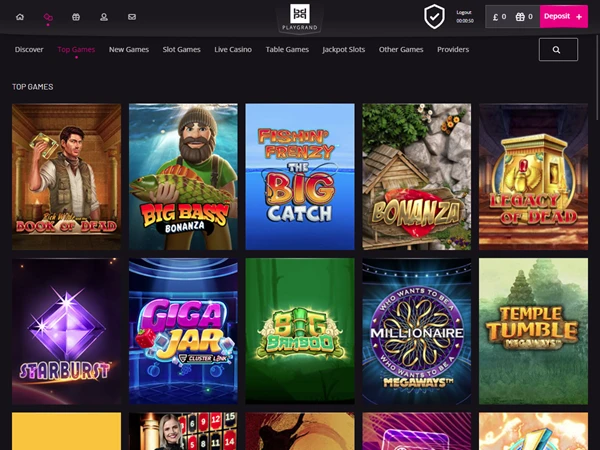Open the Providers tab
Image resolution: width=600 pixels, height=450 pixels.
click(453, 50)
